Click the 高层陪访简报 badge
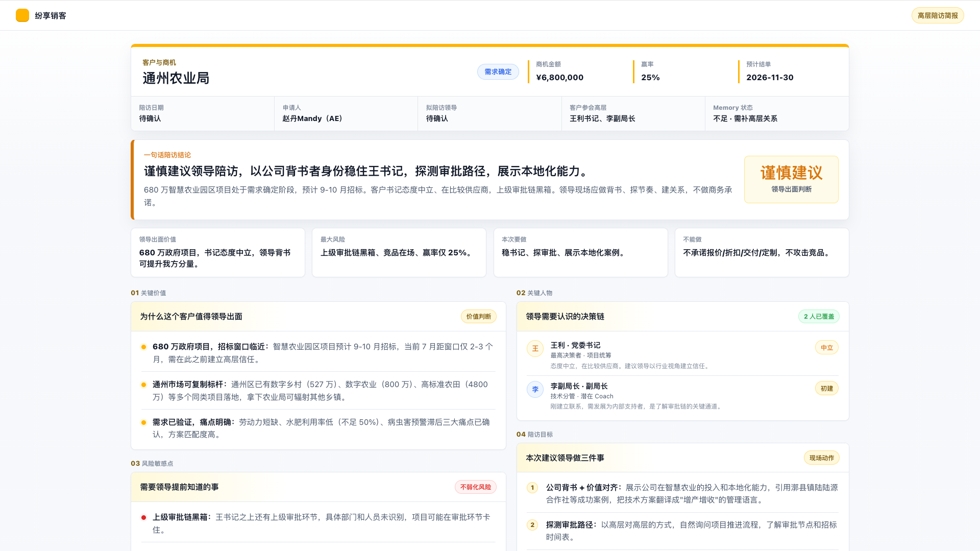Viewport: 980px width, 551px height. click(x=938, y=15)
